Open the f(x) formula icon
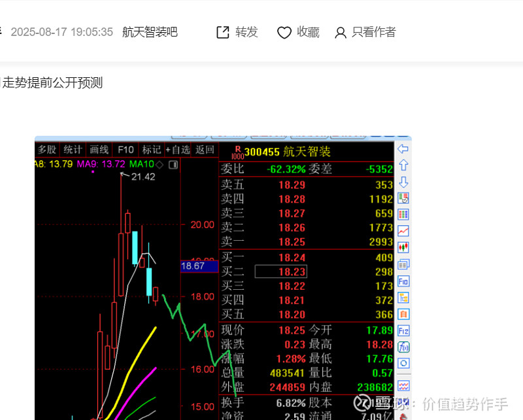Image resolution: width=523 pixels, height=420 pixels. [x=403, y=347]
